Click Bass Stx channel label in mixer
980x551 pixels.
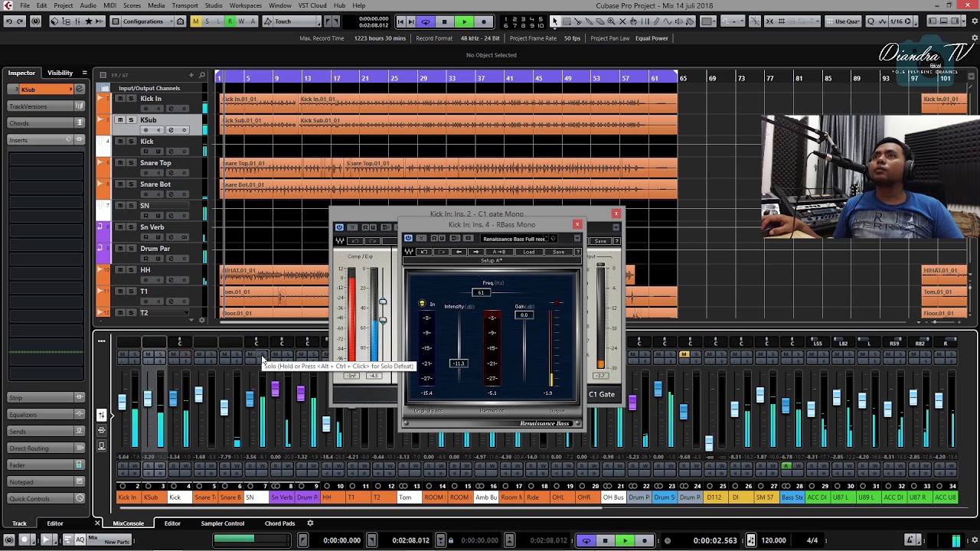[792, 497]
